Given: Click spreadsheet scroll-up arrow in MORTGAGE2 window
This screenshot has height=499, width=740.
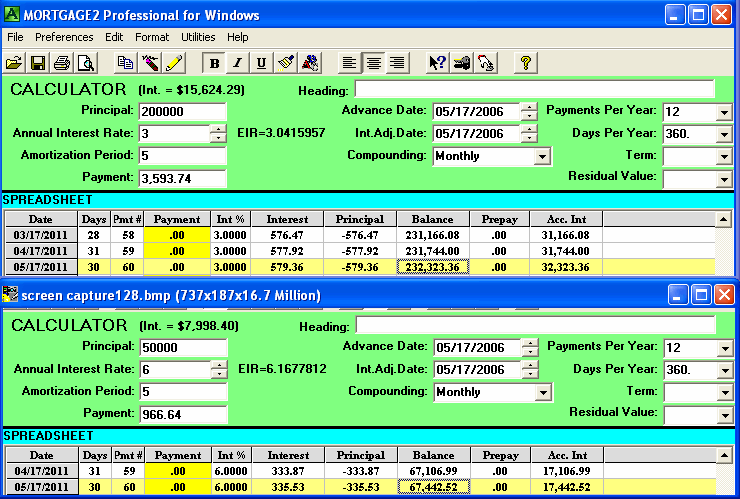Looking at the screenshot, I should [723, 219].
